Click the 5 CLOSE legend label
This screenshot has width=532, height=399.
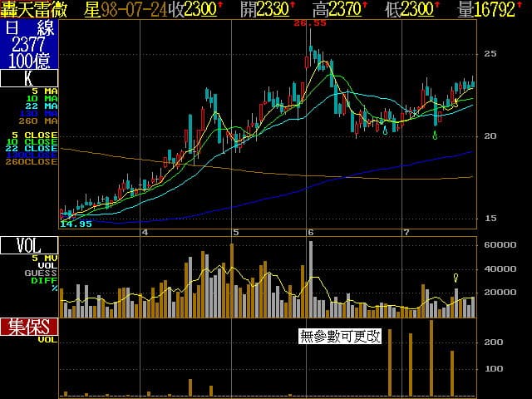pyautogui.click(x=35, y=134)
